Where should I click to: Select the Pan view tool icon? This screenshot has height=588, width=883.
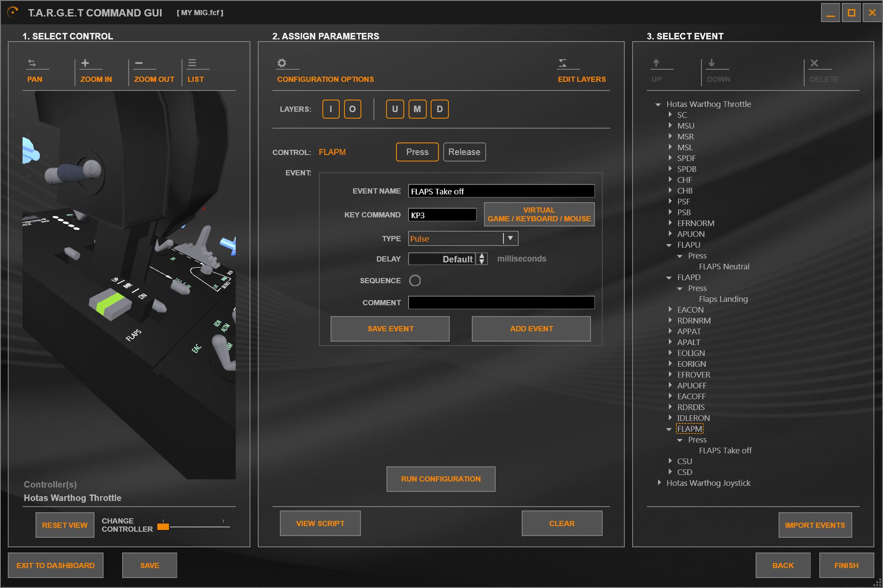tap(32, 63)
